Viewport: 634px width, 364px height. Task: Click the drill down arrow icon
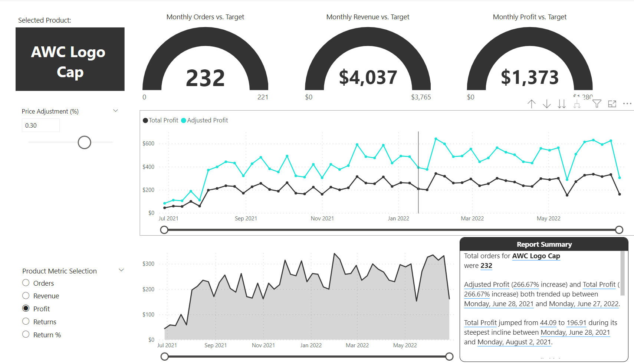click(x=546, y=104)
